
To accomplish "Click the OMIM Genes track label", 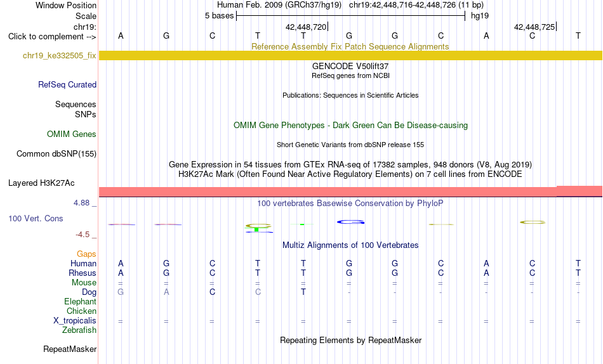I will 72,134.
